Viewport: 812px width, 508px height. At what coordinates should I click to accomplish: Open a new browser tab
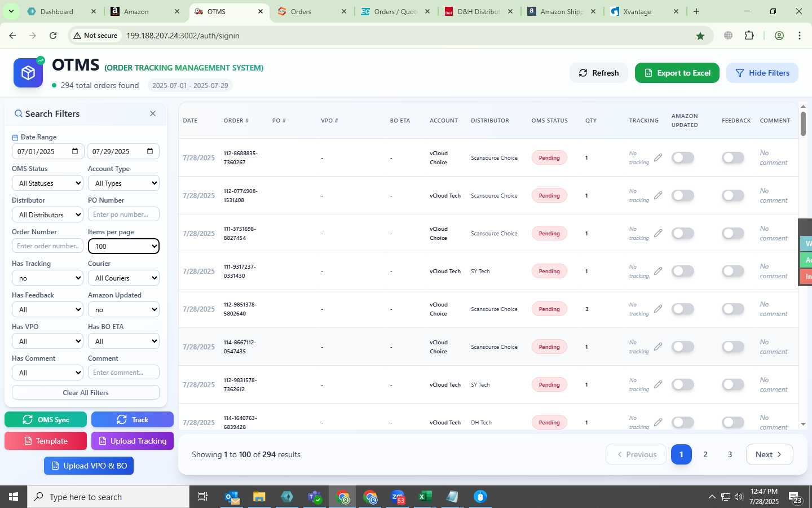point(696,11)
